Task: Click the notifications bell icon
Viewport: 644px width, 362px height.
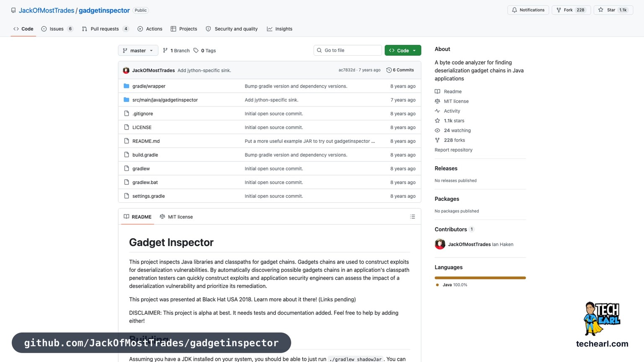Action: click(514, 10)
